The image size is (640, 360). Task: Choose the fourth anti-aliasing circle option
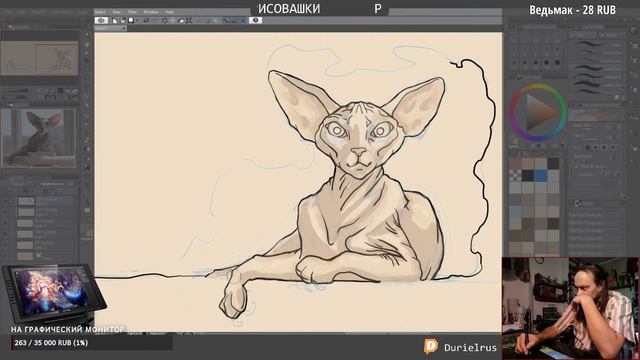613,147
